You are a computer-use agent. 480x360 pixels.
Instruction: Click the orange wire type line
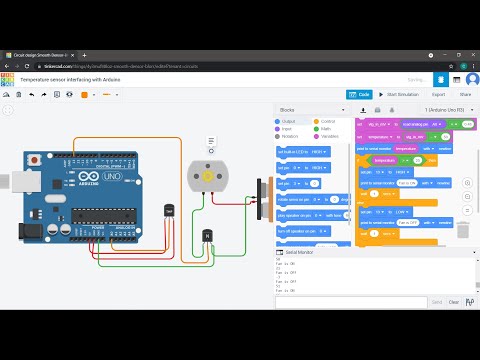pos(107,95)
